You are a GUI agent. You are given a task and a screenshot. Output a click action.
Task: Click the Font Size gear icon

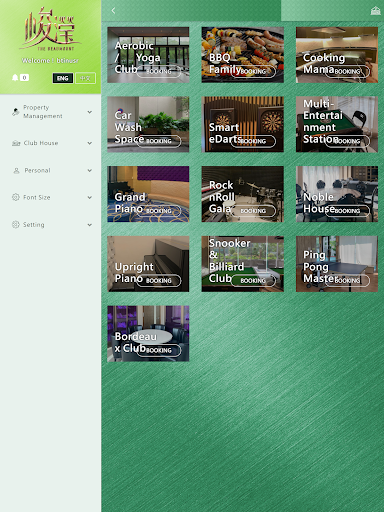point(16,197)
